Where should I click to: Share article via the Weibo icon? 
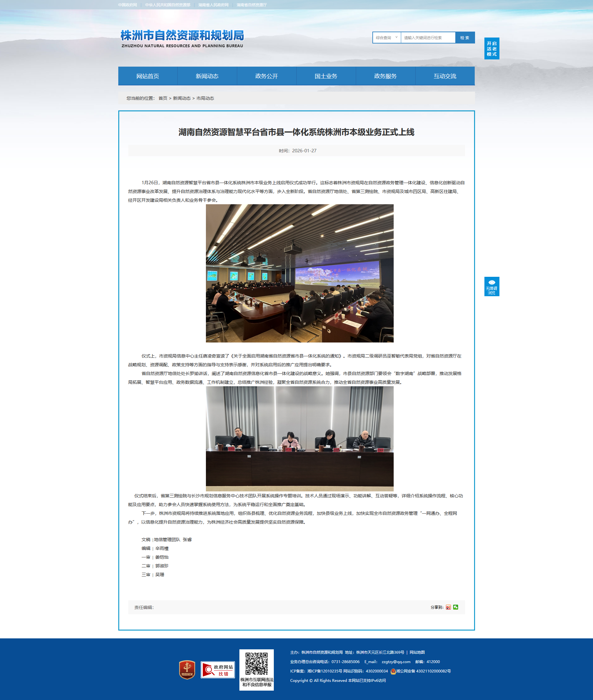(x=448, y=607)
